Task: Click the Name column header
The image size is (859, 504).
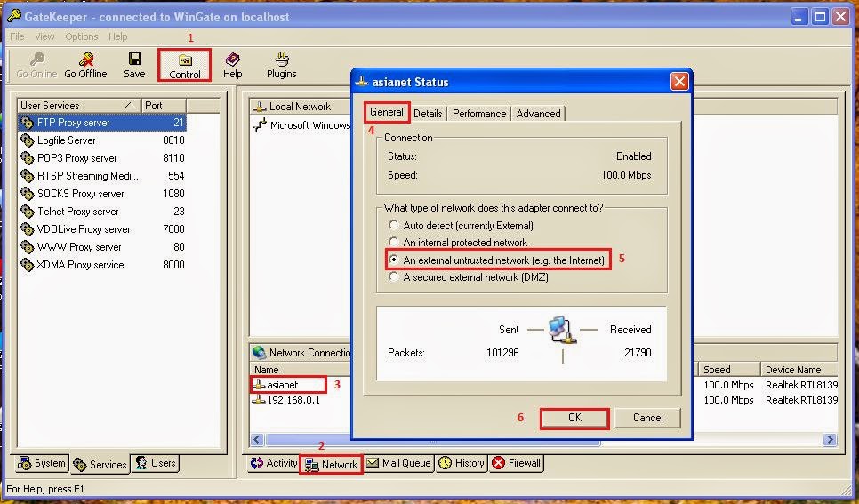Action: click(301, 370)
